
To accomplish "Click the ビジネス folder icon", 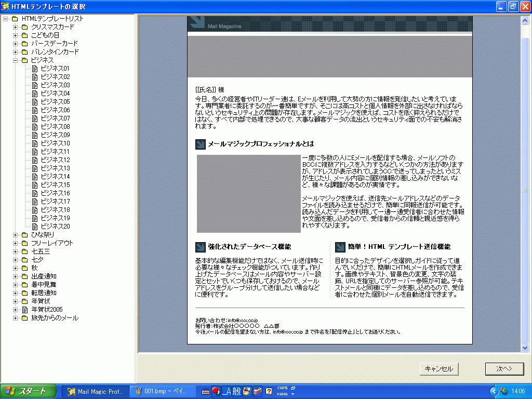I will (25, 60).
